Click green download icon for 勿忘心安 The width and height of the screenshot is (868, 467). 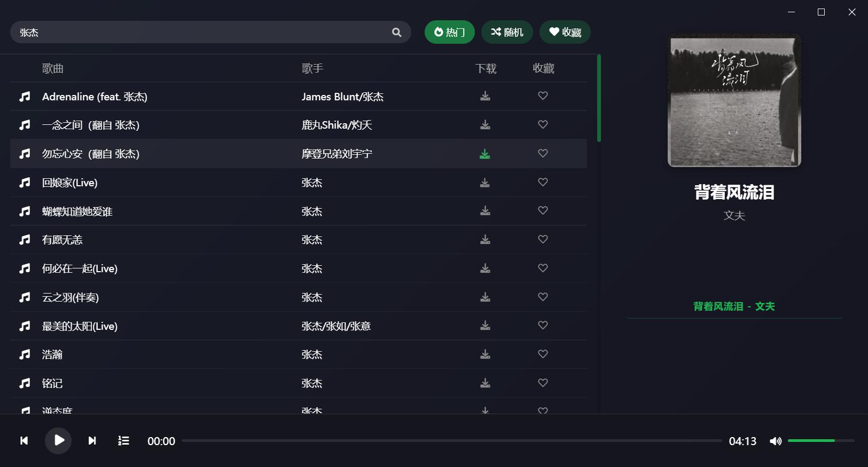(485, 154)
